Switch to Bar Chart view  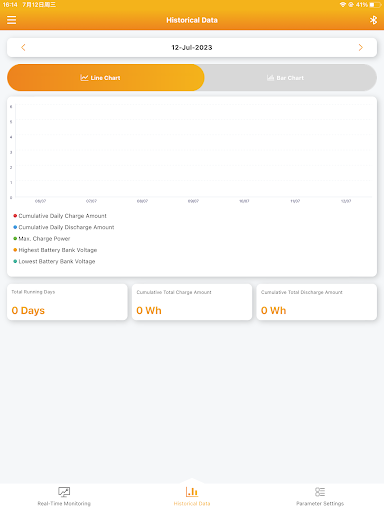(x=285, y=78)
